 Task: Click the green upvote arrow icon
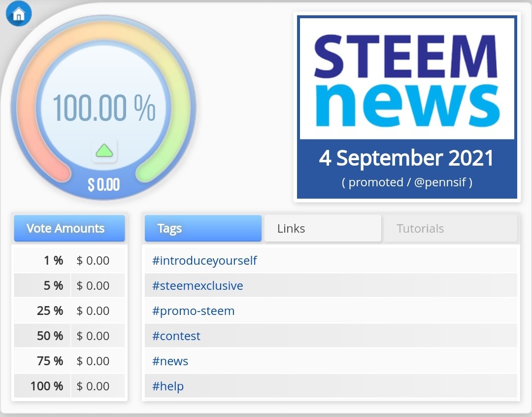click(104, 150)
